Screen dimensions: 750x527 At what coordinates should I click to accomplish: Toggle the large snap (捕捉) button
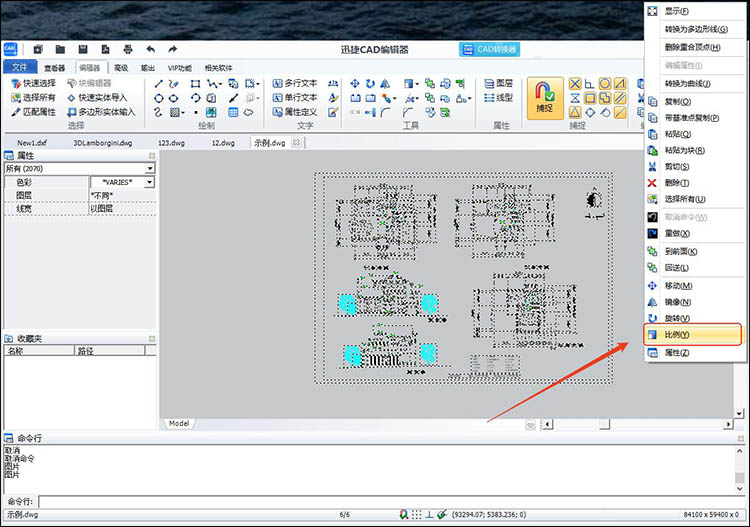tap(545, 98)
